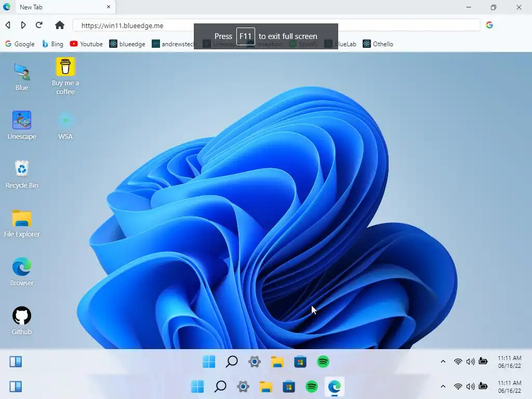The image size is (532, 399).
Task: Open Start menu in inner taskbar
Action: click(x=209, y=362)
